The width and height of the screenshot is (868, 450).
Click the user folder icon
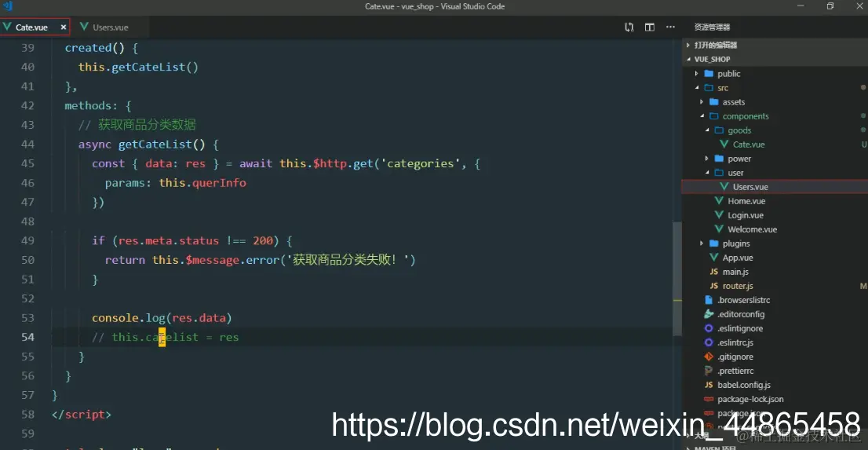(x=719, y=173)
